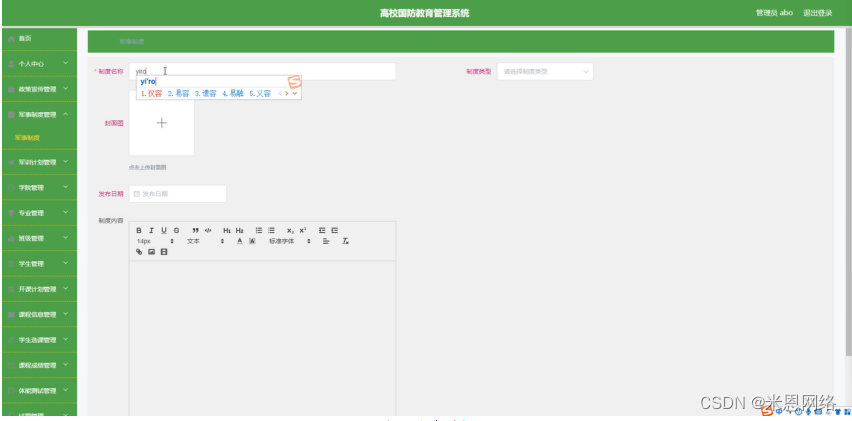Expand 体能测试管理 sidebar menu
This screenshot has height=421, width=852.
(39, 391)
